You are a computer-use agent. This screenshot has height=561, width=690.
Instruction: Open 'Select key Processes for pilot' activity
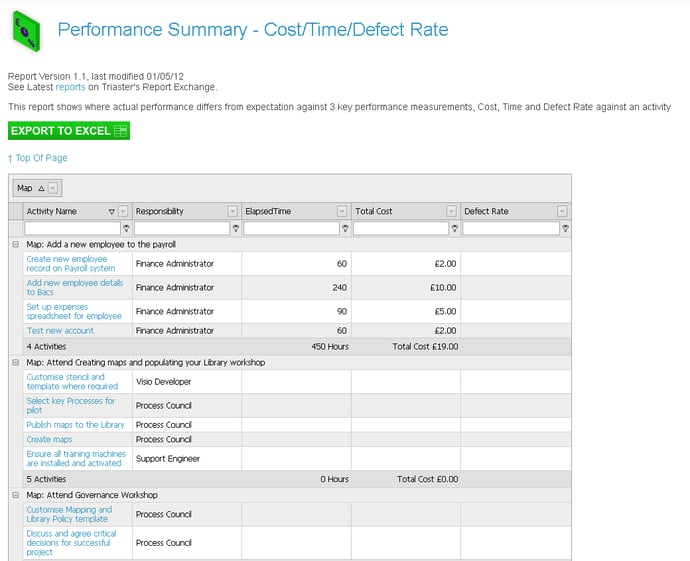(70, 405)
